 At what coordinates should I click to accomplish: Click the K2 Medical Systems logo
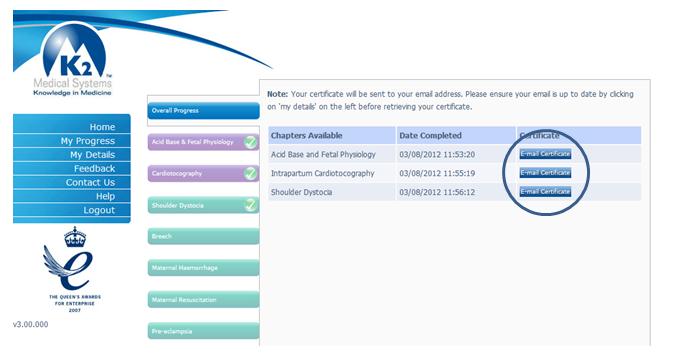click(x=73, y=59)
